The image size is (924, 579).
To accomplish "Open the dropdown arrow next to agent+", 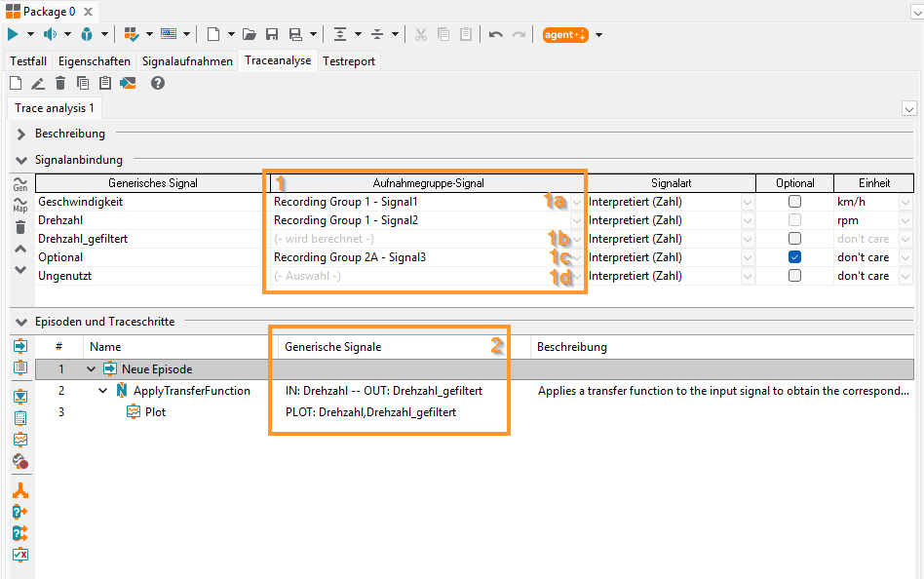I will click(598, 35).
